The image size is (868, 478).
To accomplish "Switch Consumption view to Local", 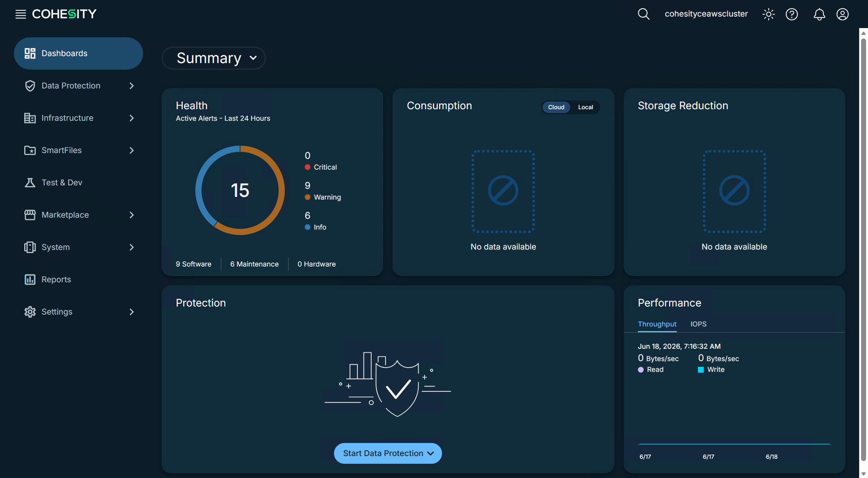I will click(x=586, y=107).
